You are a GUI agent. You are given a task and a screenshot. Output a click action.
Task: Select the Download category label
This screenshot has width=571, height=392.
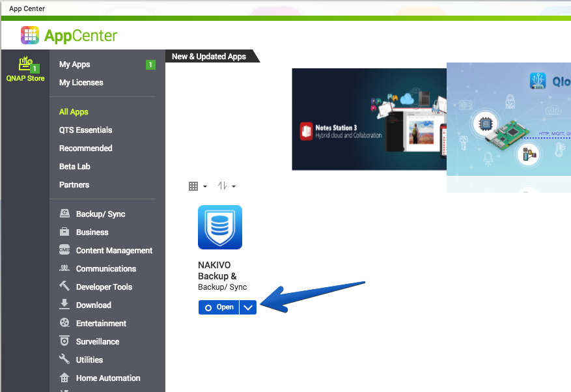[x=94, y=305]
